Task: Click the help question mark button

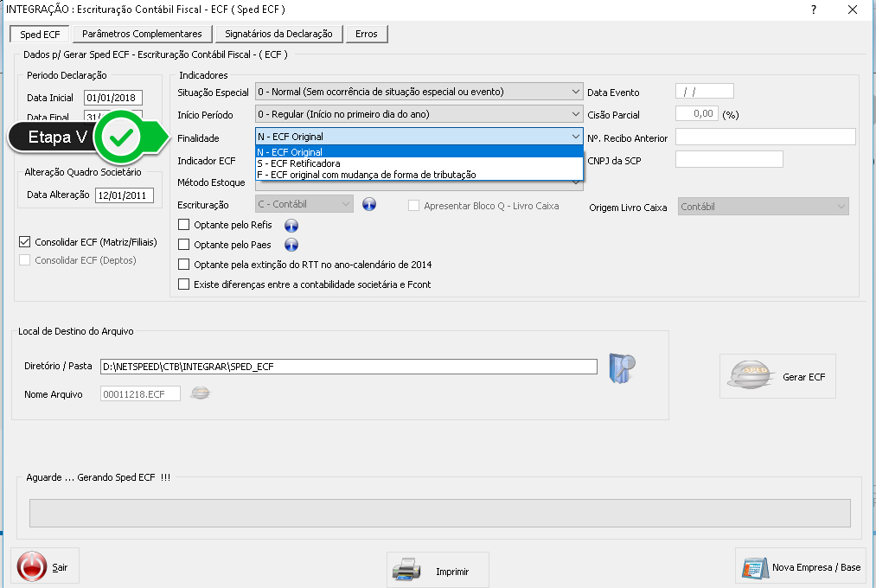Action: click(813, 10)
